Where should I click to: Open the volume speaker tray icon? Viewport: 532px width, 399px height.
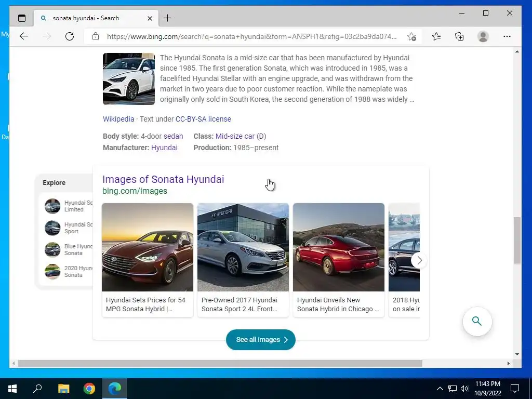pos(464,389)
